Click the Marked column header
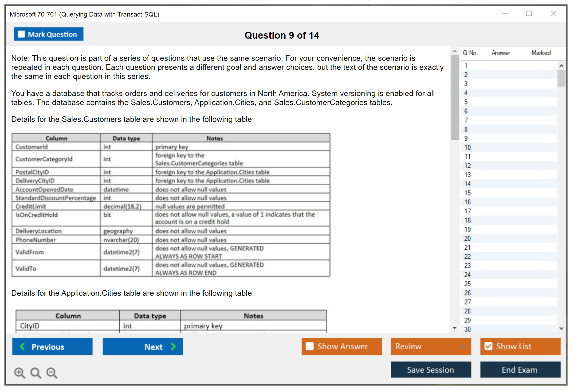The image size is (574, 392). click(x=541, y=53)
